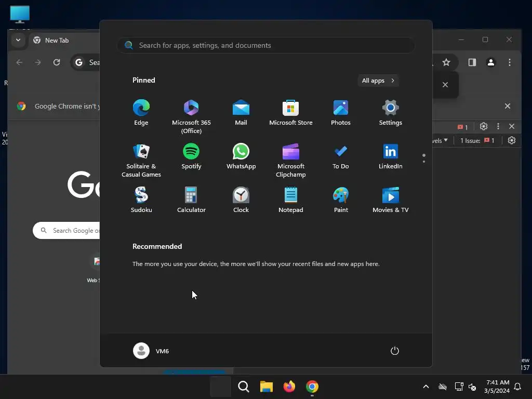
Task: Launch the Paint app
Action: pos(341,200)
